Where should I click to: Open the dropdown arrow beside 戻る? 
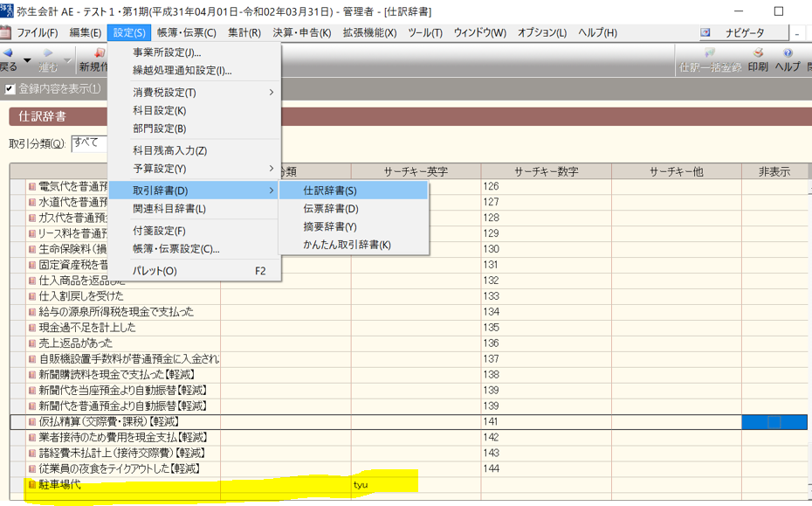click(27, 61)
